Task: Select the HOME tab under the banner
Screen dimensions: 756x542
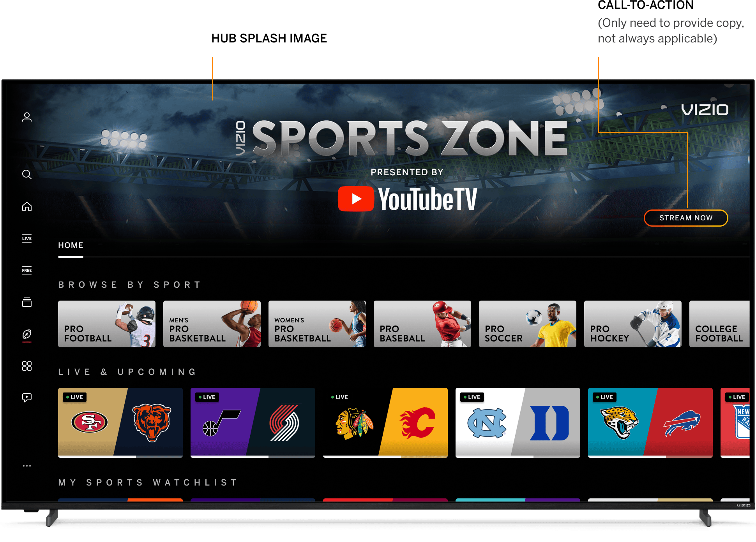Action: tap(71, 245)
